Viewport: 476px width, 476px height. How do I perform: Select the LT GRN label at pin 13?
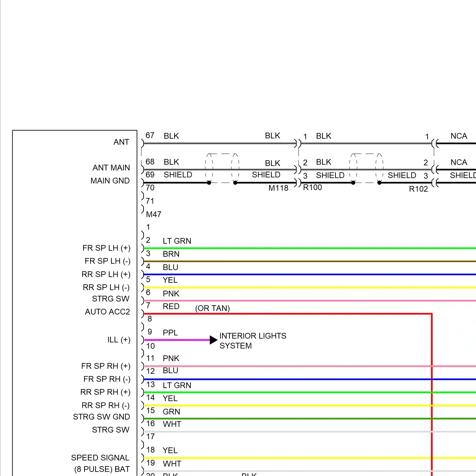pyautogui.click(x=177, y=385)
